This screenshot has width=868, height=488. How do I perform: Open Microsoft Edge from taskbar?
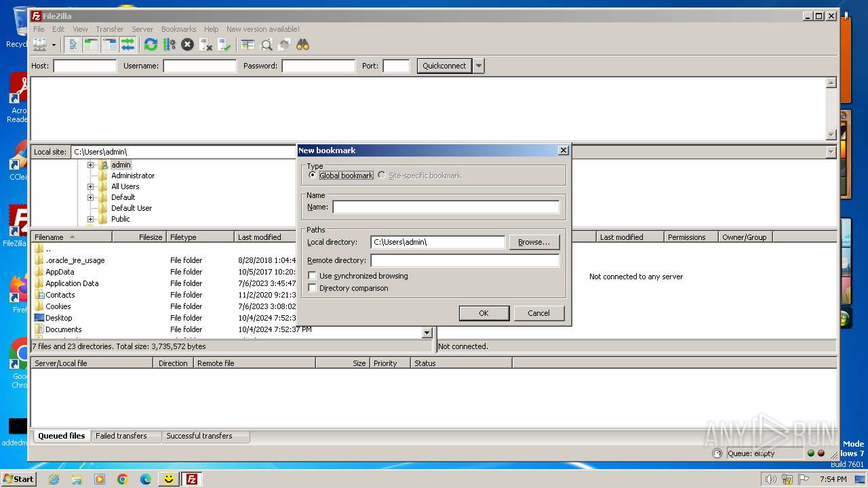(x=146, y=479)
